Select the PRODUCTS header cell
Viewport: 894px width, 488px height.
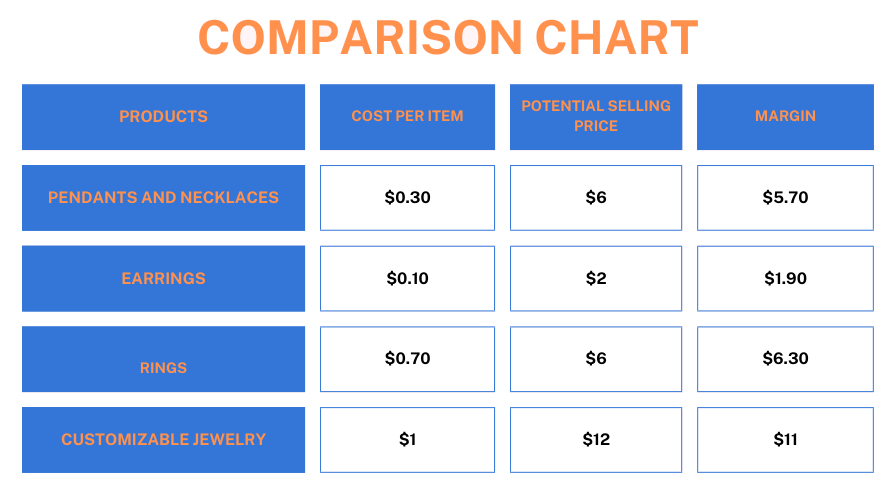point(164,117)
